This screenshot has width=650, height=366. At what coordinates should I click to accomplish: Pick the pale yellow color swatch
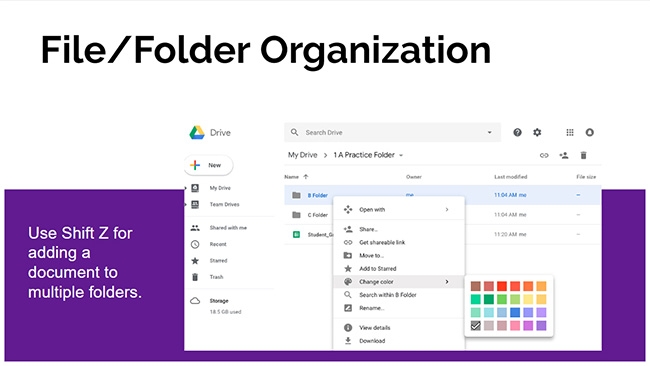pos(528,299)
